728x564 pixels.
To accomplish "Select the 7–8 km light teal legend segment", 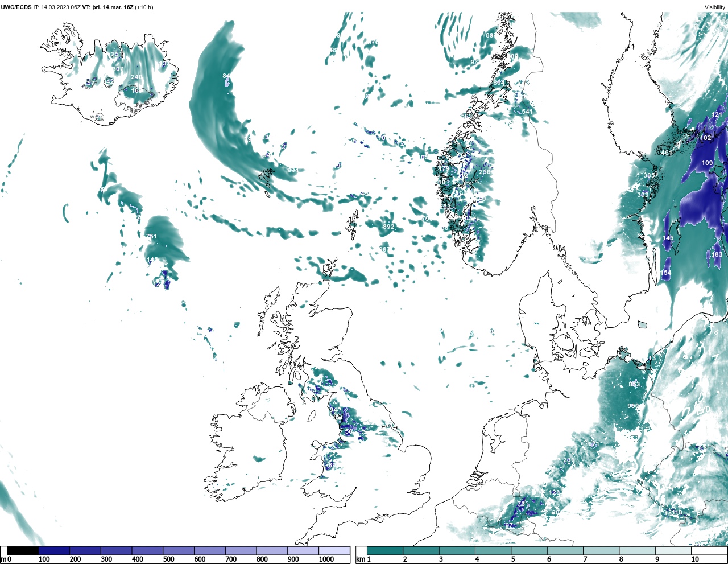I will pos(601,550).
